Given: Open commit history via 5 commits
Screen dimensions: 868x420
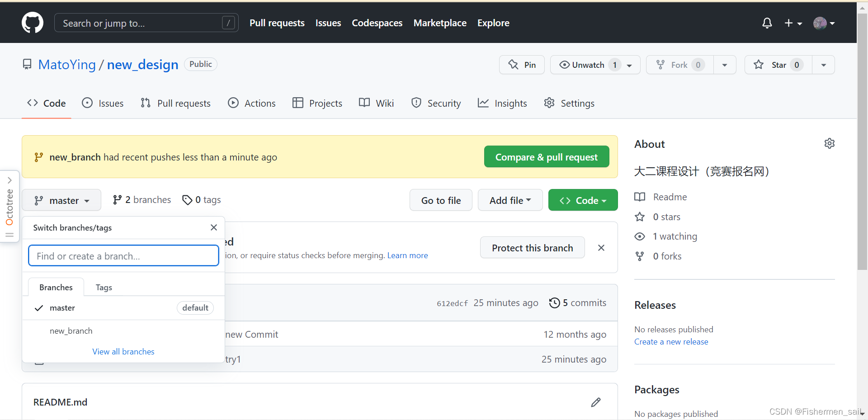Looking at the screenshot, I should 578,303.
